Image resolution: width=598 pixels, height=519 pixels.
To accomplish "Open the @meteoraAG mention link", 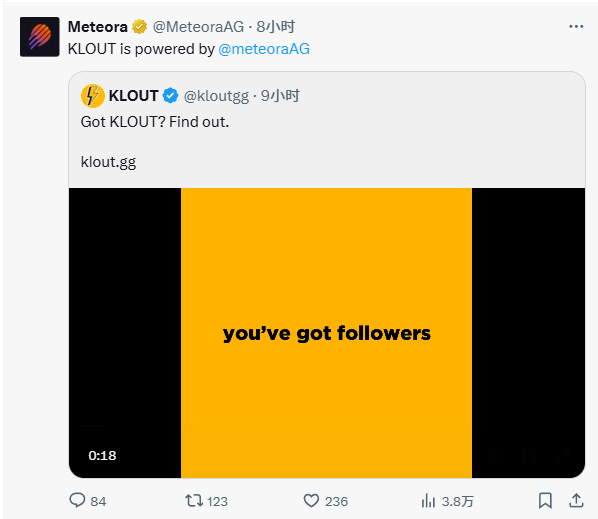I will click(264, 49).
